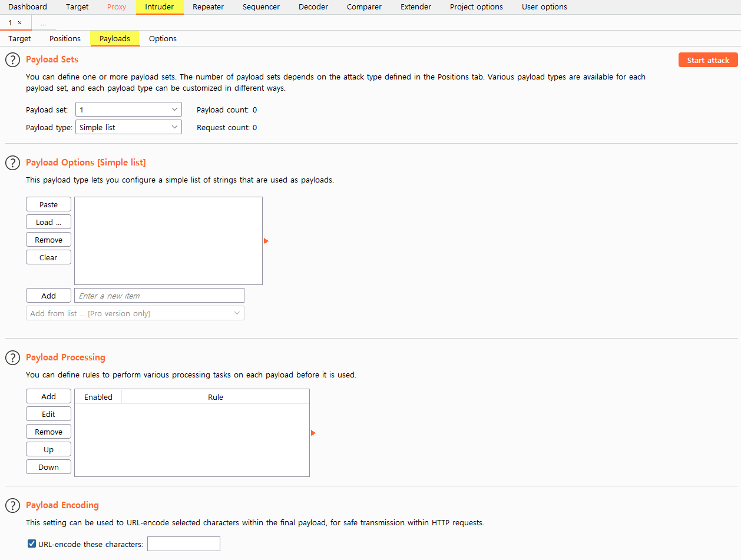
Task: Open new attack tab with ellipsis
Action: coord(43,23)
